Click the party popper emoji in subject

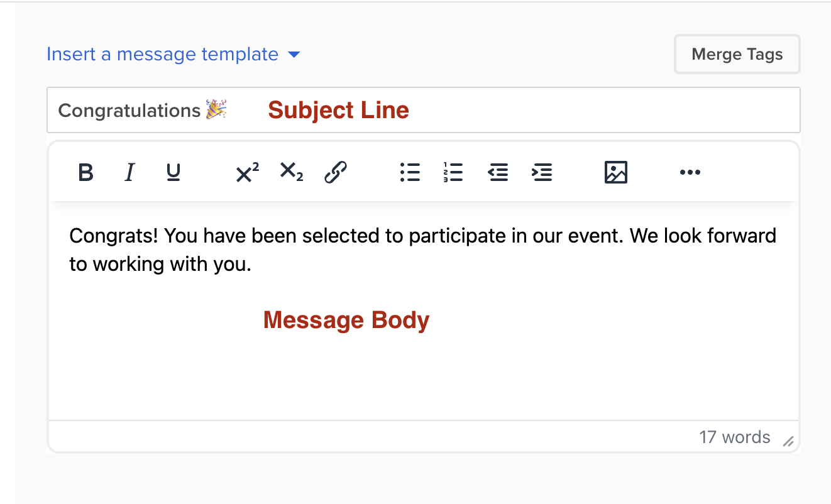pyautogui.click(x=216, y=110)
